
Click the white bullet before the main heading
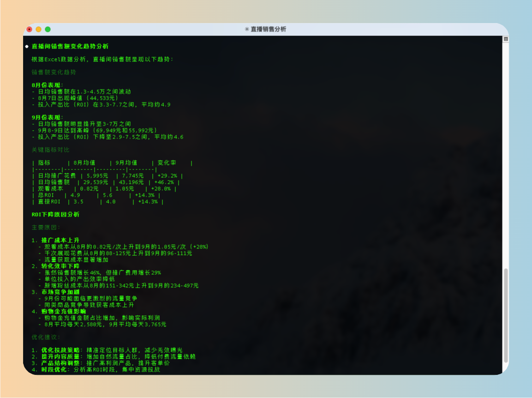[27, 47]
